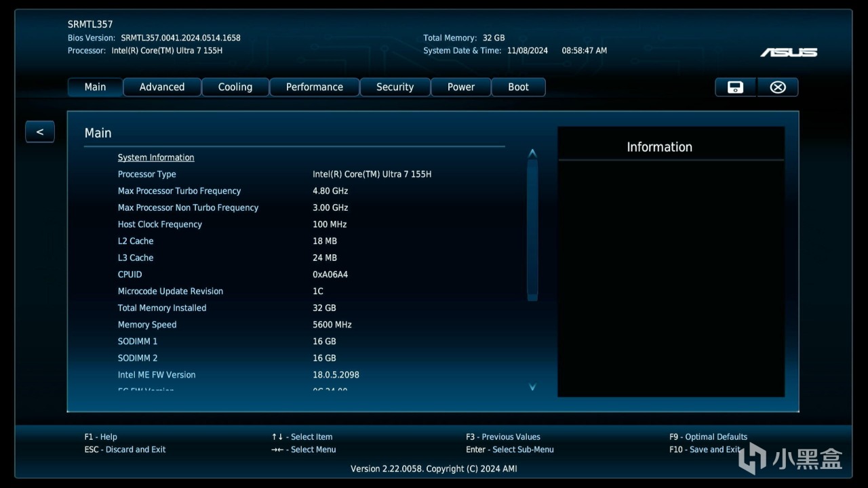Select the Main tab

click(96, 87)
